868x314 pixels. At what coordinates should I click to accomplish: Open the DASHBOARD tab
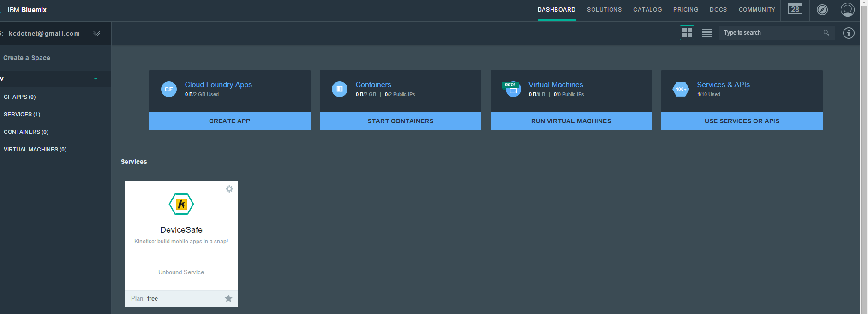point(557,10)
